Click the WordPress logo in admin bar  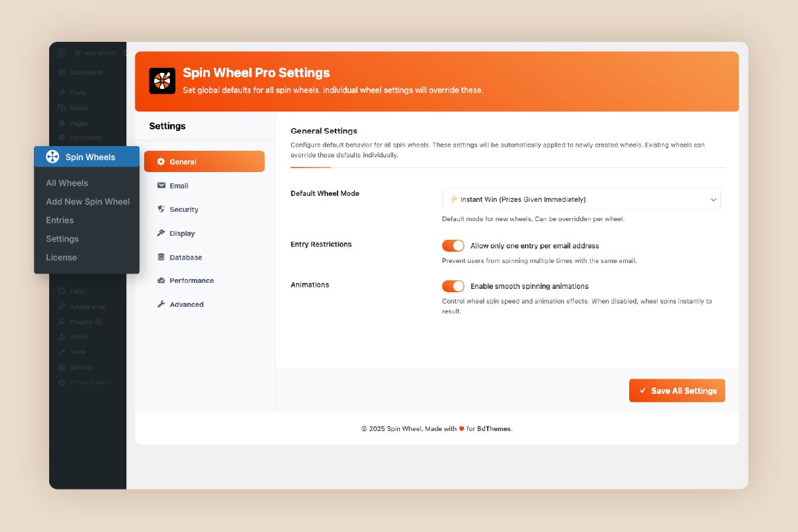click(x=61, y=52)
